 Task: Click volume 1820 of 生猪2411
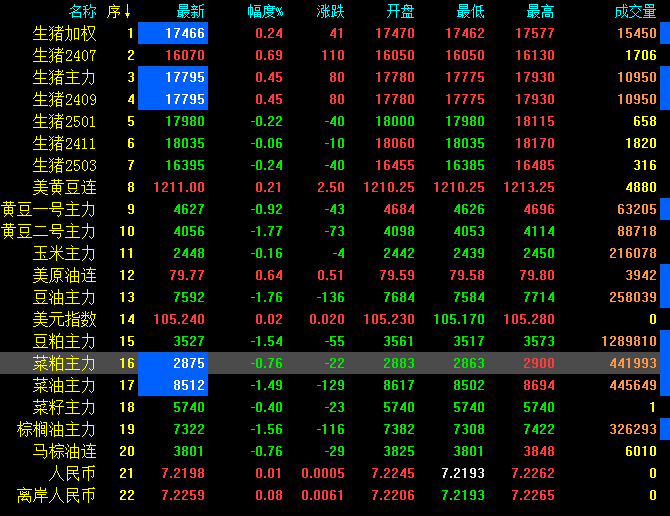click(641, 143)
